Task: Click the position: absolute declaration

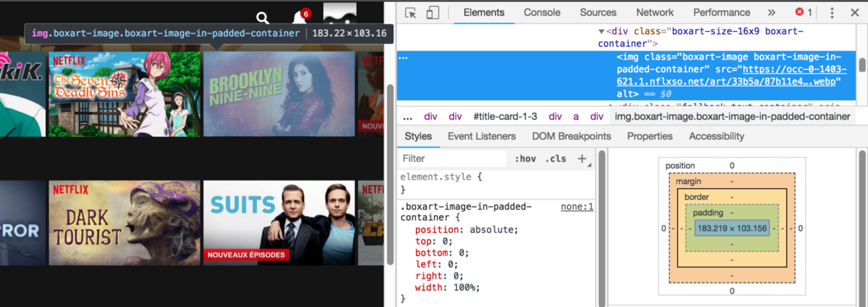Action: [467, 230]
